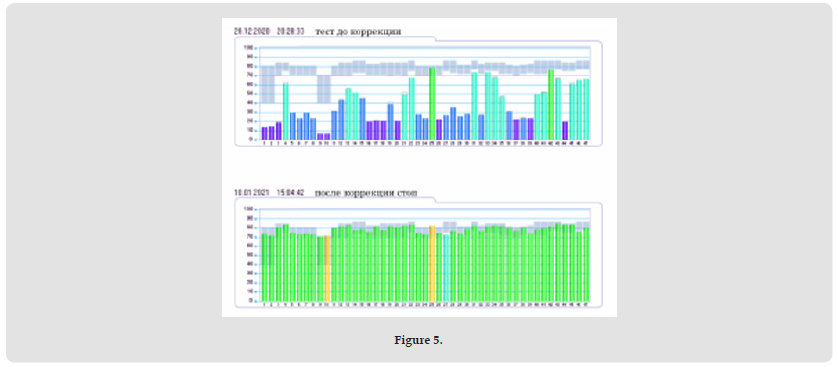Click the date "10.01.2021" above bottom chart

253,192
